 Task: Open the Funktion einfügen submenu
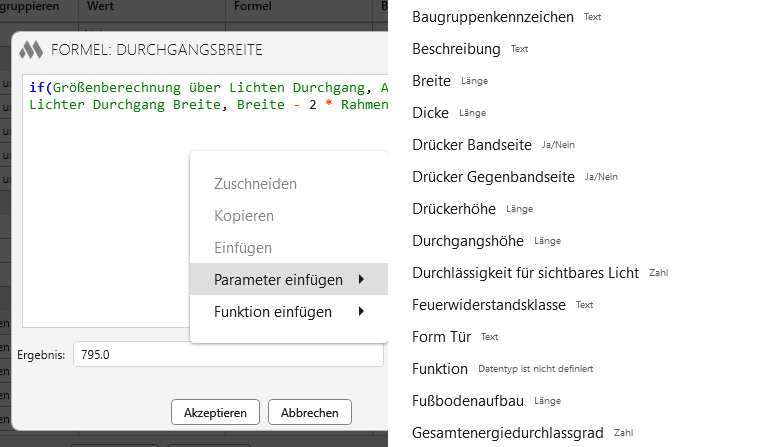pos(272,312)
